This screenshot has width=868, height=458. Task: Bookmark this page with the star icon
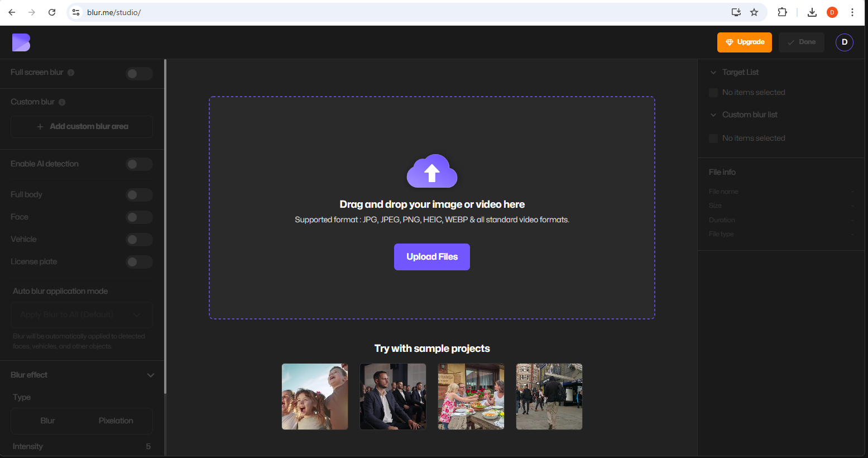point(754,12)
